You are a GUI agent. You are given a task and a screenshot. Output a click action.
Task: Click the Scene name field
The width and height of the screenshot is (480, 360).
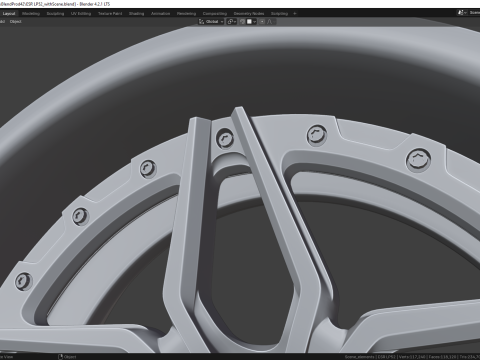point(474,13)
